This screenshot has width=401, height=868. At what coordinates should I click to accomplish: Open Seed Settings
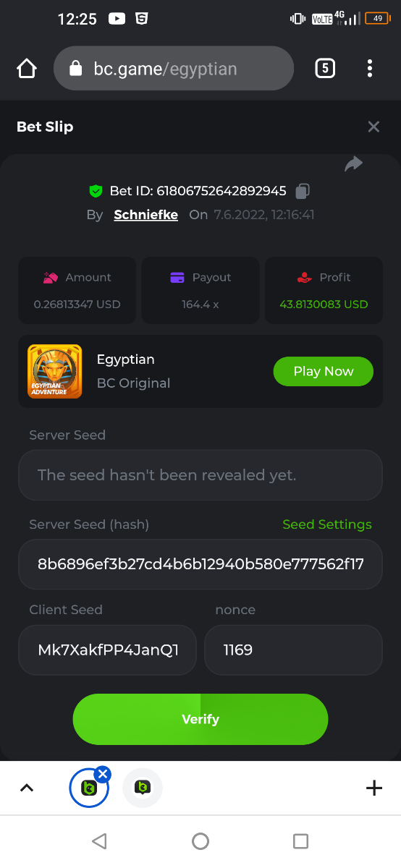327,524
